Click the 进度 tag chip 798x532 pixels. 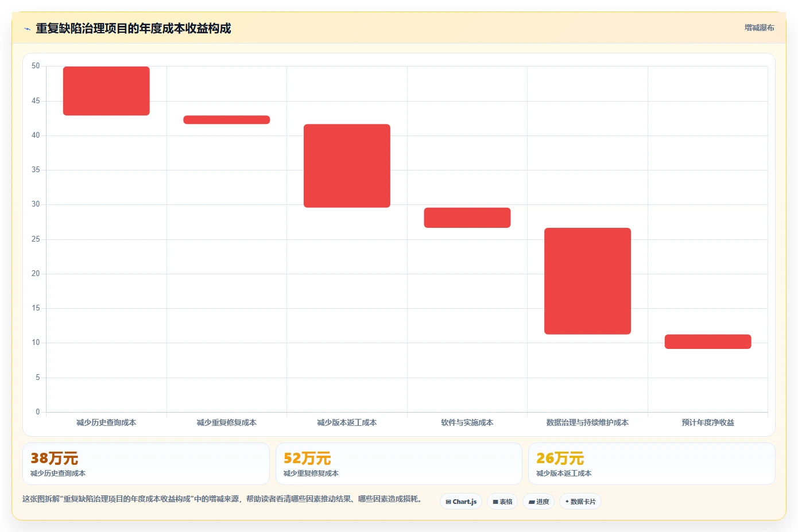[539, 502]
